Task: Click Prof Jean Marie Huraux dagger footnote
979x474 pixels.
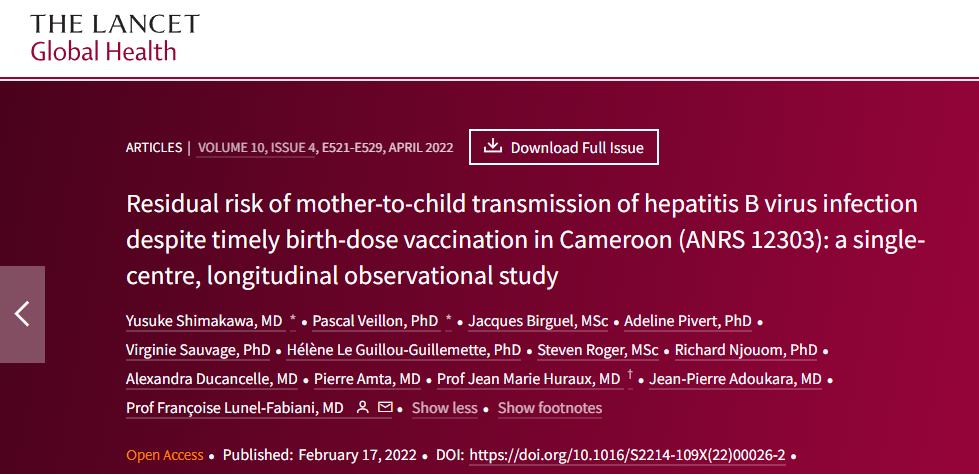Action: [630, 376]
